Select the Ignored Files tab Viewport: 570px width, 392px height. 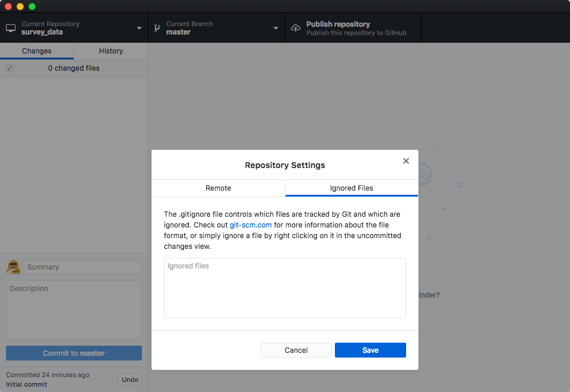pos(351,188)
